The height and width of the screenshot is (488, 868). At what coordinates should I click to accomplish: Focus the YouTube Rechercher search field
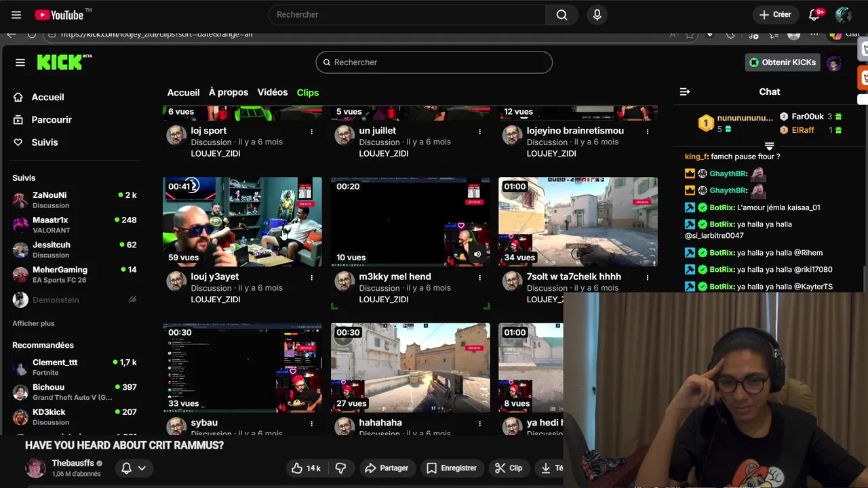[407, 15]
